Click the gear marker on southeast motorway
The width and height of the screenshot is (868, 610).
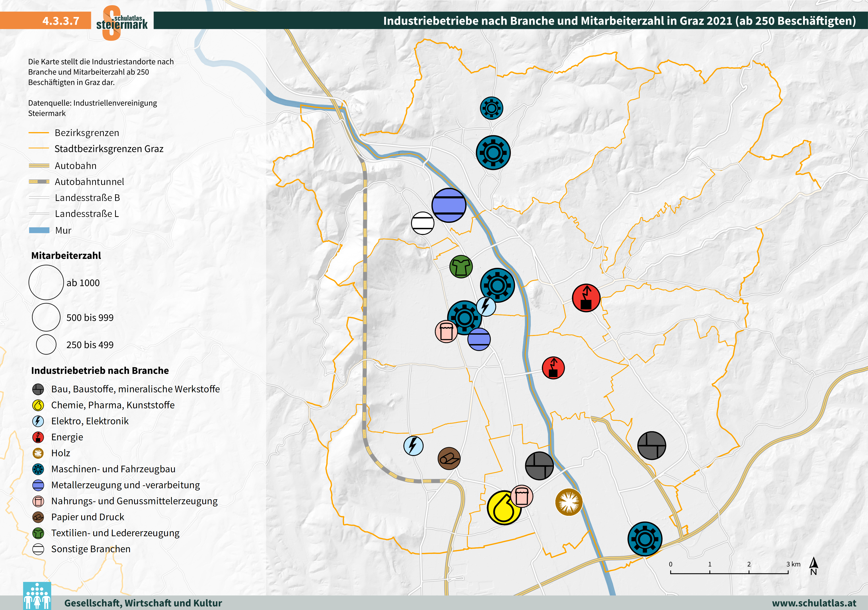point(645,539)
